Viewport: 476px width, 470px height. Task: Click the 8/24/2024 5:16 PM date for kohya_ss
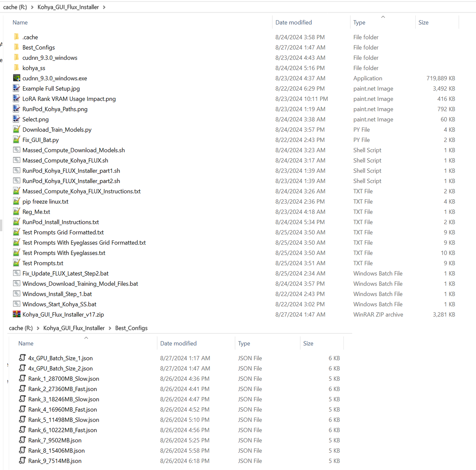point(300,68)
